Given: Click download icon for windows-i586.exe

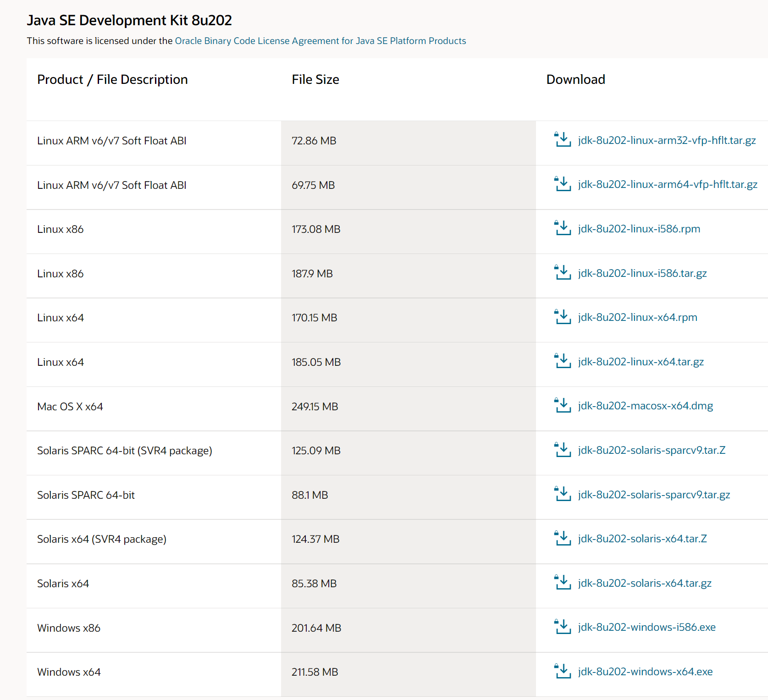Looking at the screenshot, I should click(x=562, y=627).
